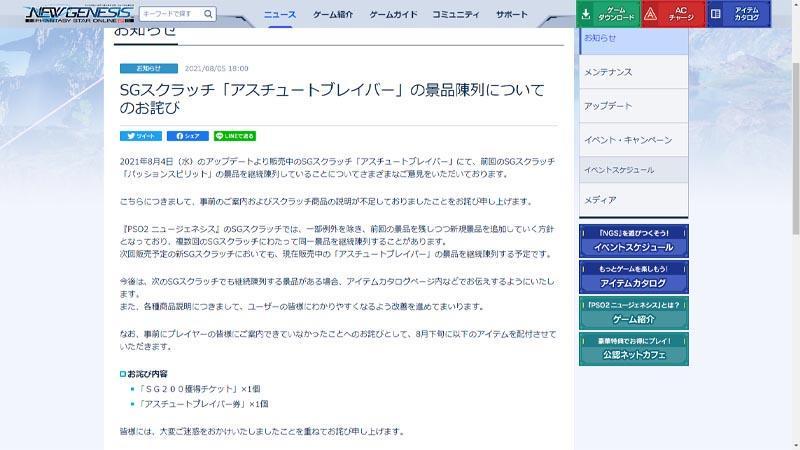Open the ニュース menu tab
This screenshot has height=450, width=800.
point(280,14)
